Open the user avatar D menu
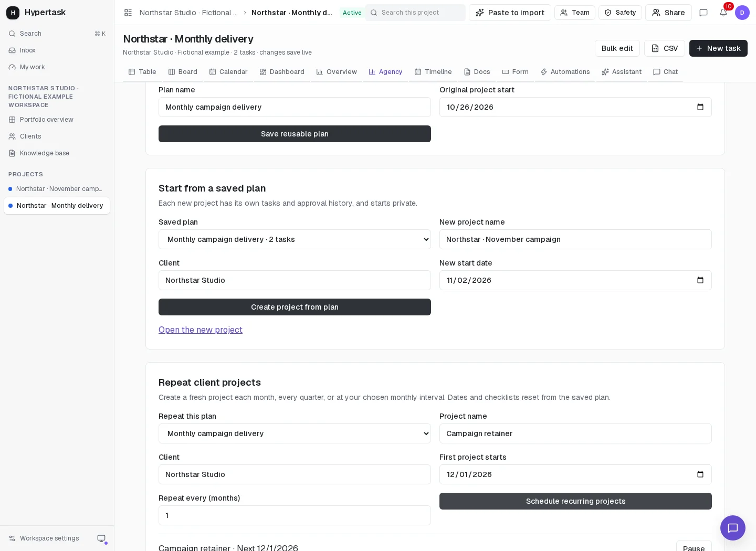The width and height of the screenshot is (756, 551). click(742, 13)
